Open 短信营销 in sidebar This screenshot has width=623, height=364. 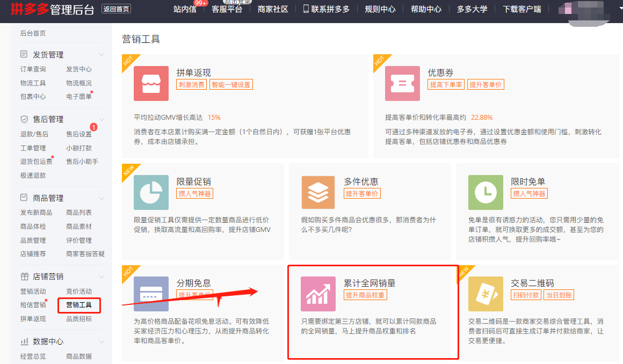point(33,305)
